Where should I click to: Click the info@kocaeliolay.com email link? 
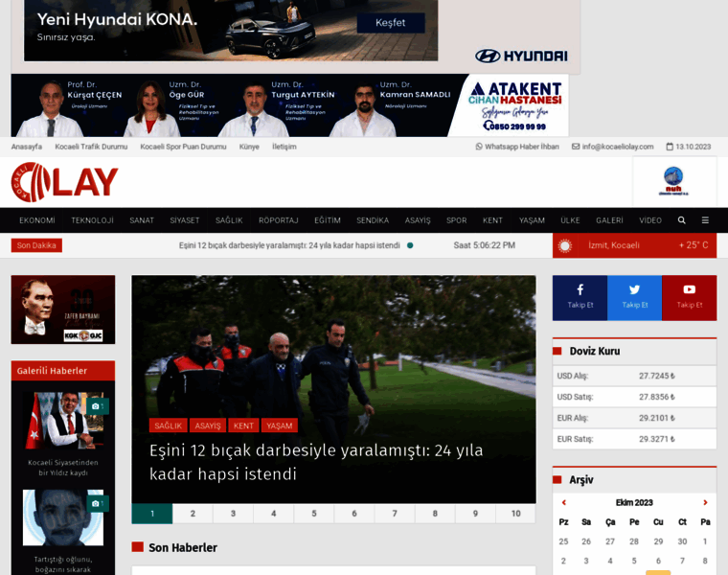tap(612, 147)
